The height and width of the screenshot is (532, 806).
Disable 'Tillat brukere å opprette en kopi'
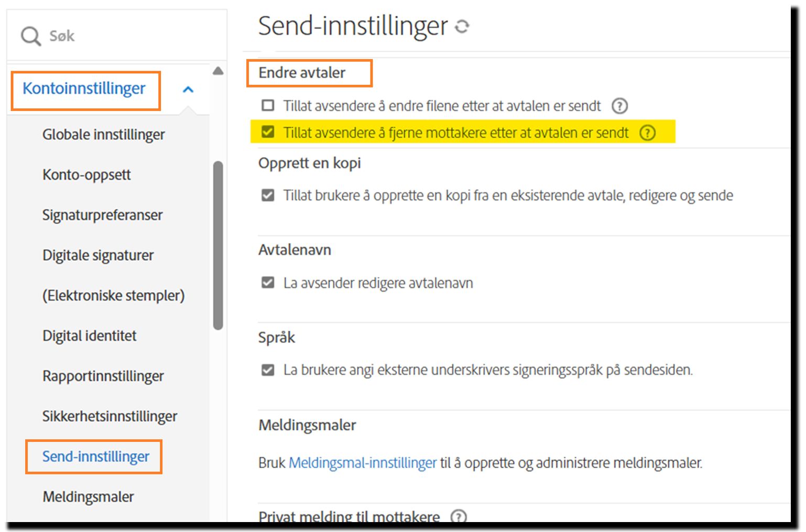[268, 195]
